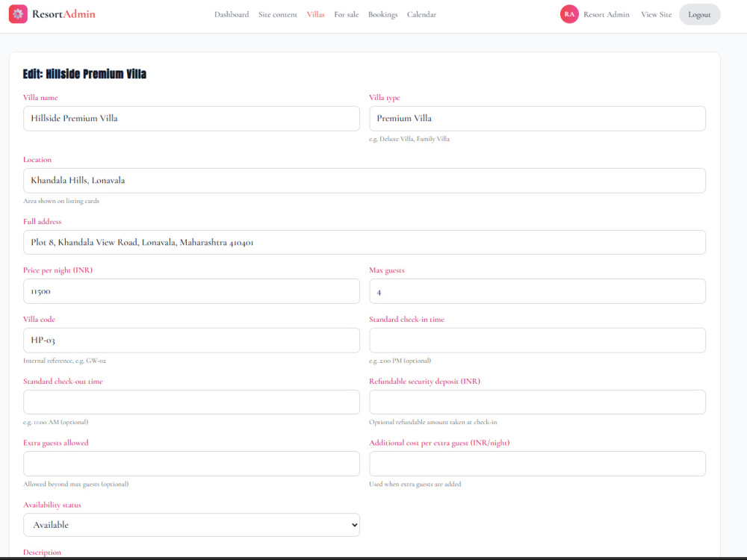747x560 pixels.
Task: Click the Standard check-in time field
Action: pyautogui.click(x=537, y=340)
